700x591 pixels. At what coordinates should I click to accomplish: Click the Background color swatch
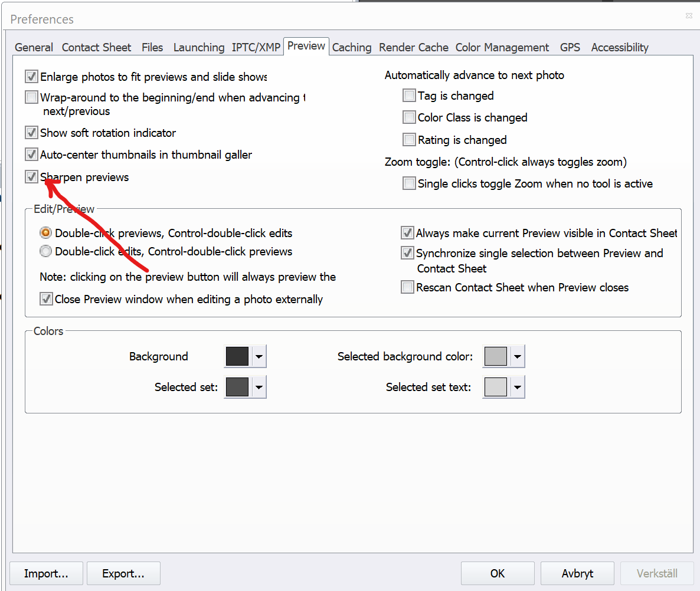tap(237, 356)
